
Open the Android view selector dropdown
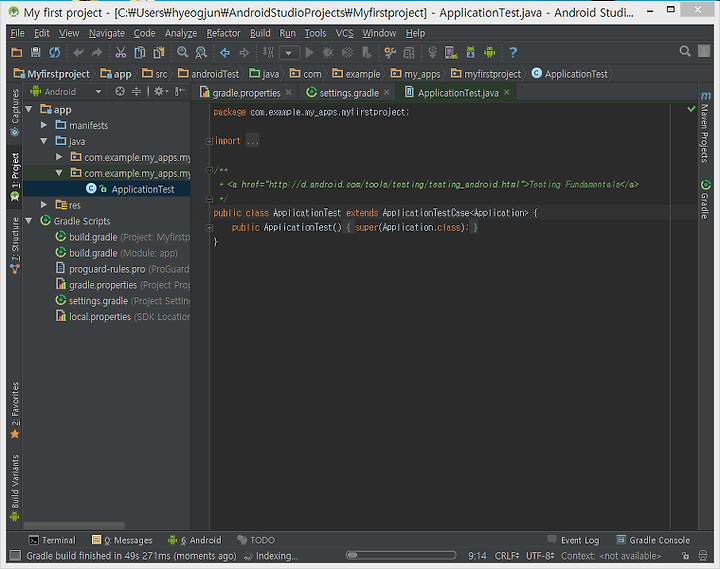(66, 91)
